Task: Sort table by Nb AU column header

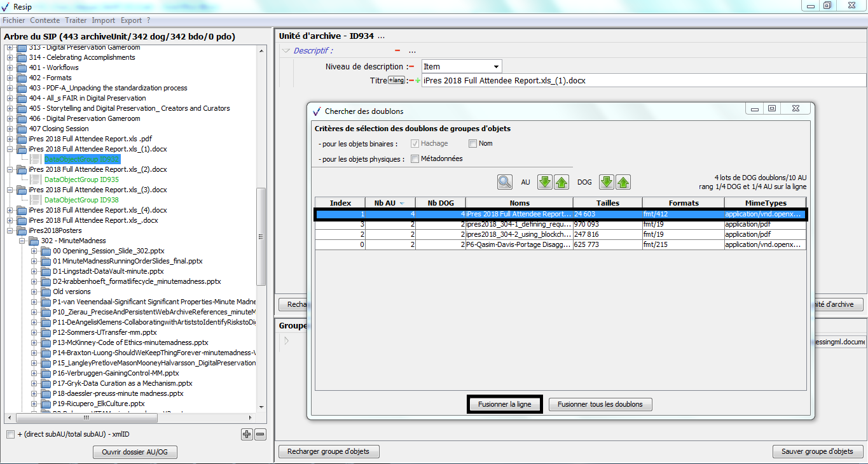Action: tap(390, 203)
